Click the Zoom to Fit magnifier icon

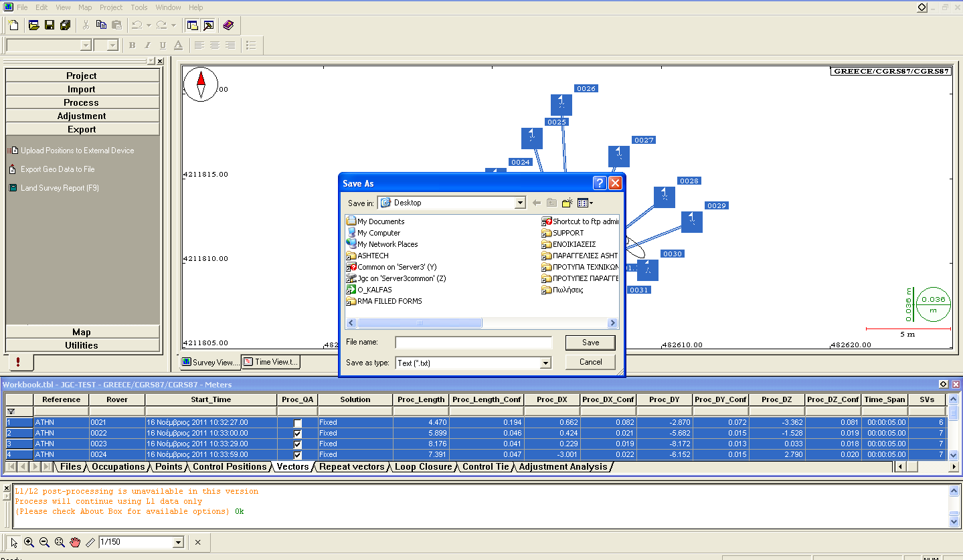[60, 542]
